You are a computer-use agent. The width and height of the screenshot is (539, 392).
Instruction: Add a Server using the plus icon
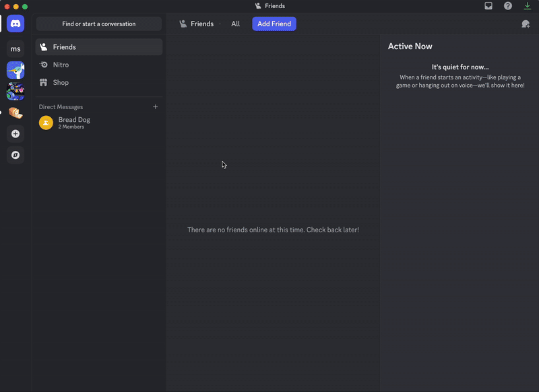[x=15, y=134]
